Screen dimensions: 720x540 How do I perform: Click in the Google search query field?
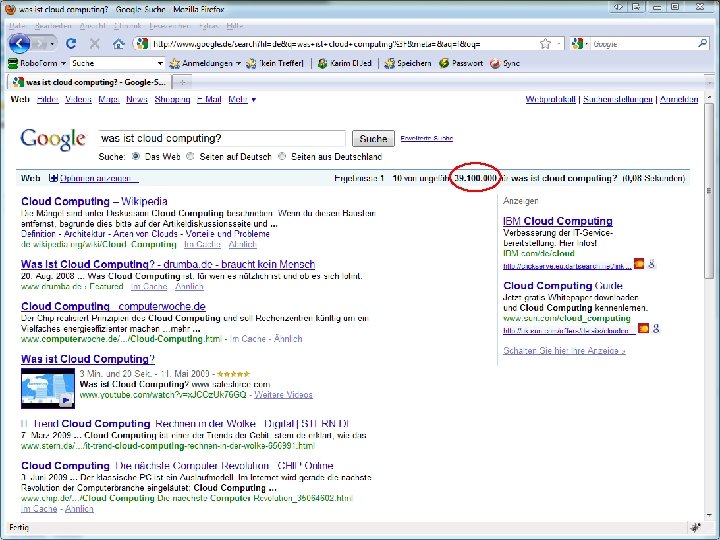221,138
